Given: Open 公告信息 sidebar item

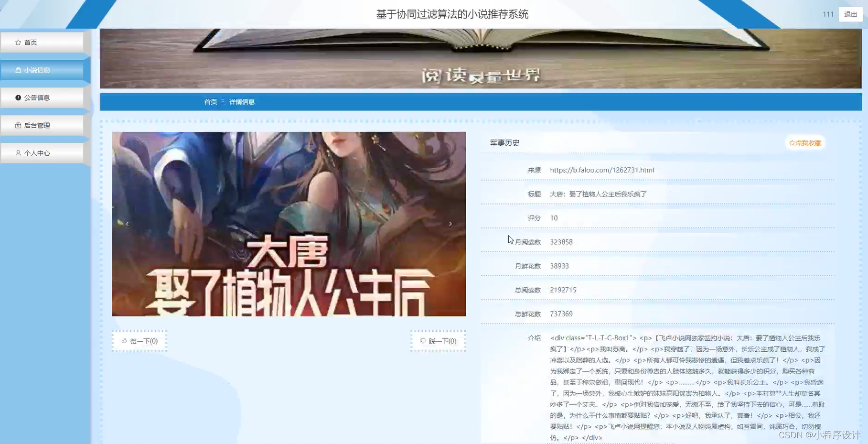Looking at the screenshot, I should 42,98.
